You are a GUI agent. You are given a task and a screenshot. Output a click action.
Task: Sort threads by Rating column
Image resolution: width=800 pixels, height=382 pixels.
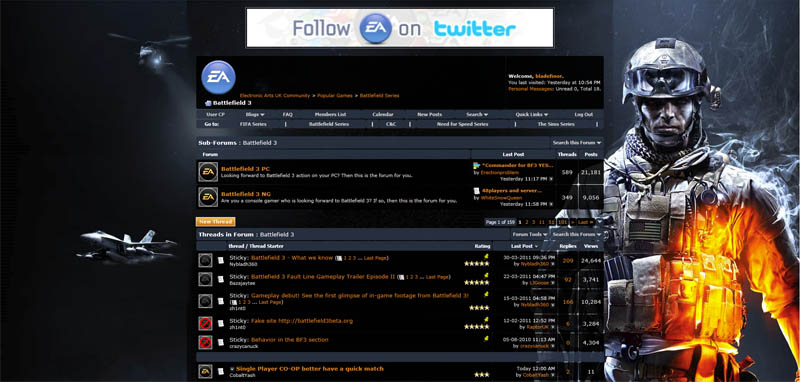(x=482, y=246)
